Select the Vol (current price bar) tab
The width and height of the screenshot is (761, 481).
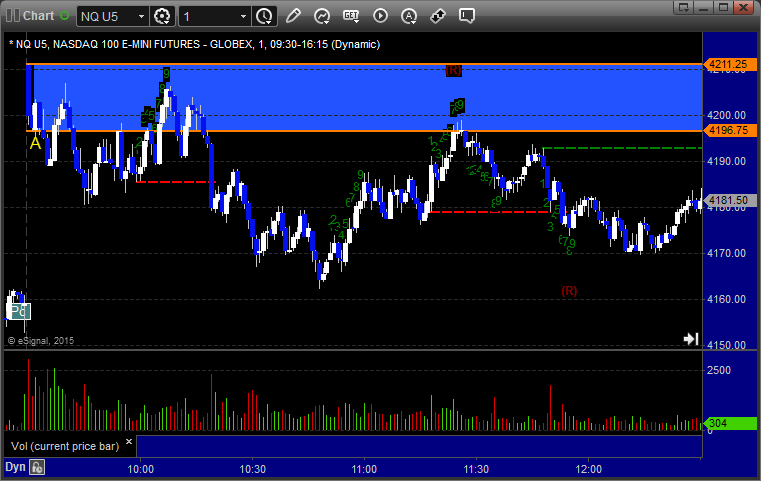tap(65, 446)
